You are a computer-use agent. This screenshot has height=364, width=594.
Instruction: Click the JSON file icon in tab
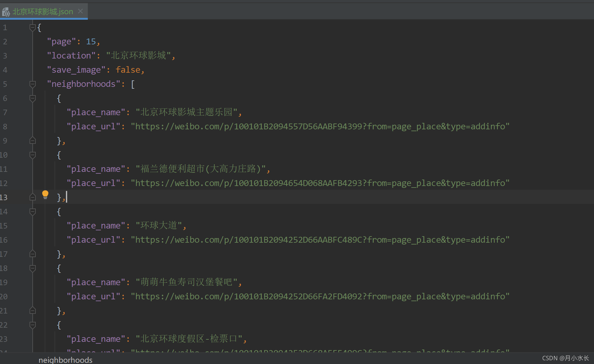click(6, 12)
